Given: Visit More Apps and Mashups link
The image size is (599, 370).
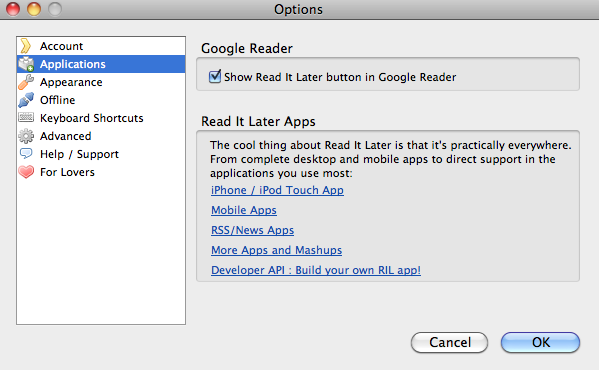Looking at the screenshot, I should 277,250.
